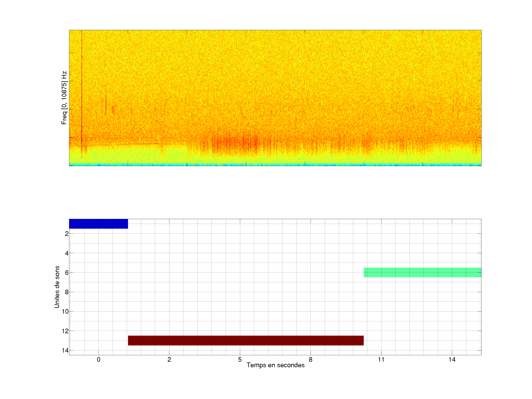Click the green bar for sound unit 6
This screenshot has width=532, height=399.
(x=422, y=272)
